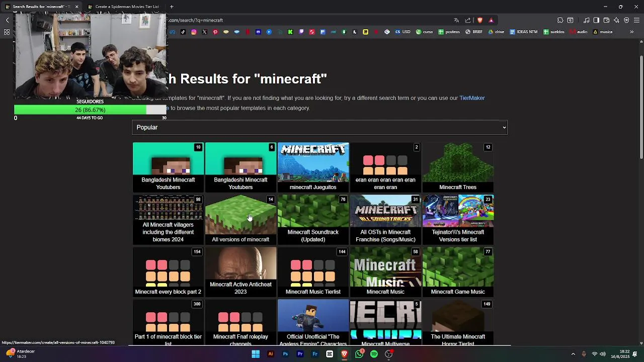The width and height of the screenshot is (644, 362).
Task: Open the USD bookmark
Action: coord(403,32)
